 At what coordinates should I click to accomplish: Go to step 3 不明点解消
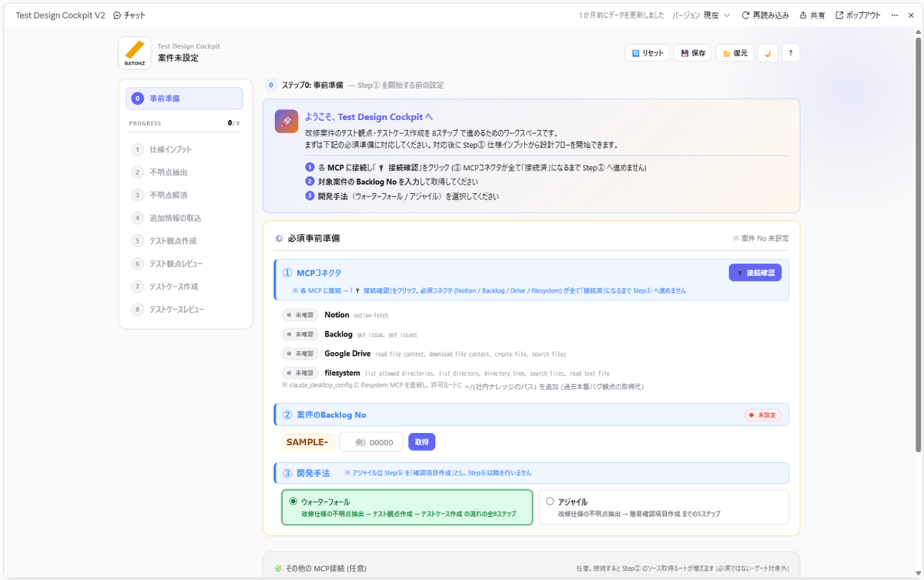click(x=185, y=195)
